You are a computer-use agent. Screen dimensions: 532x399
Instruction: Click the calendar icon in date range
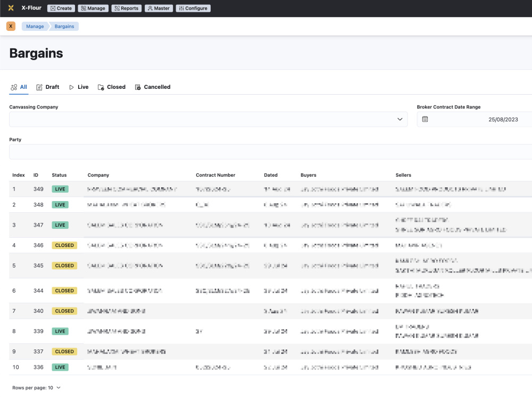425,119
